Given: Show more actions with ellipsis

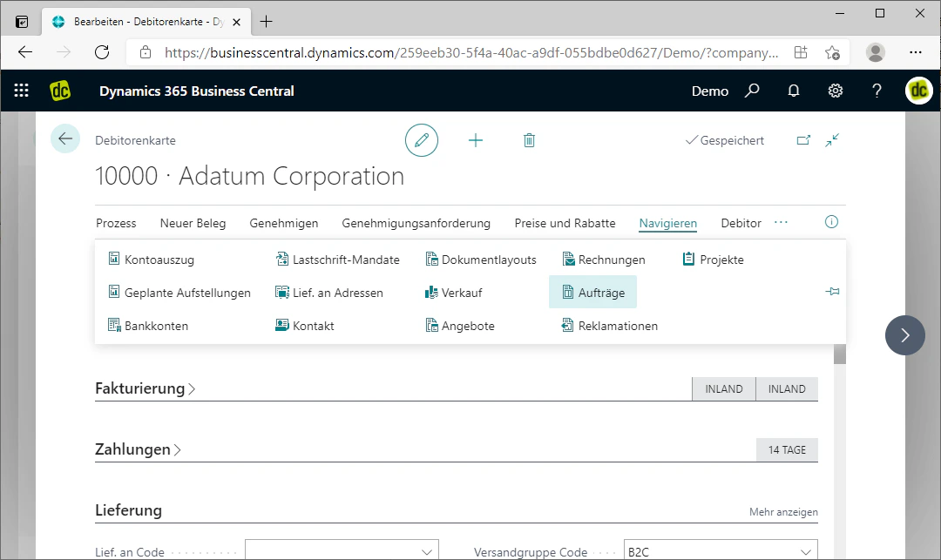Looking at the screenshot, I should pos(781,222).
